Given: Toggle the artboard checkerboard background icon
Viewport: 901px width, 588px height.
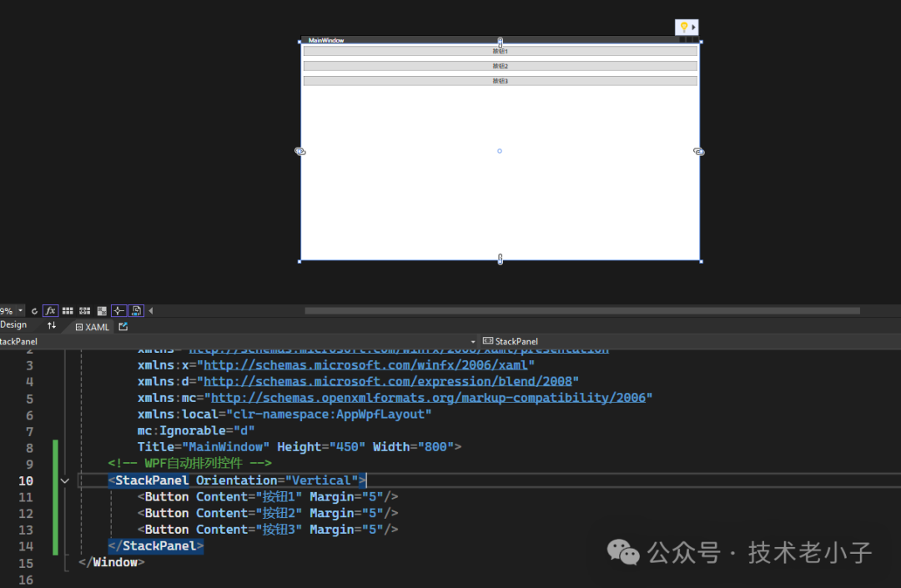Looking at the screenshot, I should click(102, 311).
